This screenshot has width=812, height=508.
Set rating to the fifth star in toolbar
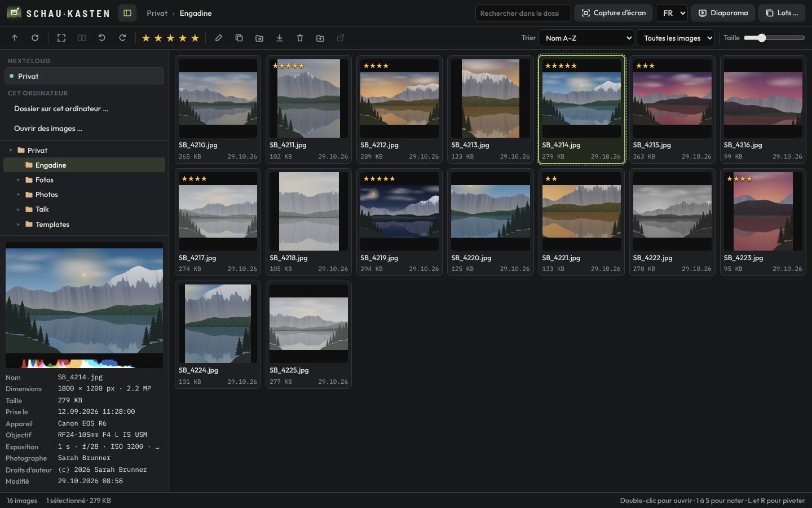point(195,38)
